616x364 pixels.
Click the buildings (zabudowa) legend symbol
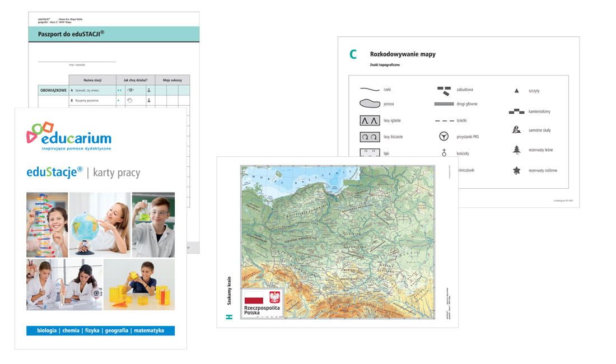(444, 91)
